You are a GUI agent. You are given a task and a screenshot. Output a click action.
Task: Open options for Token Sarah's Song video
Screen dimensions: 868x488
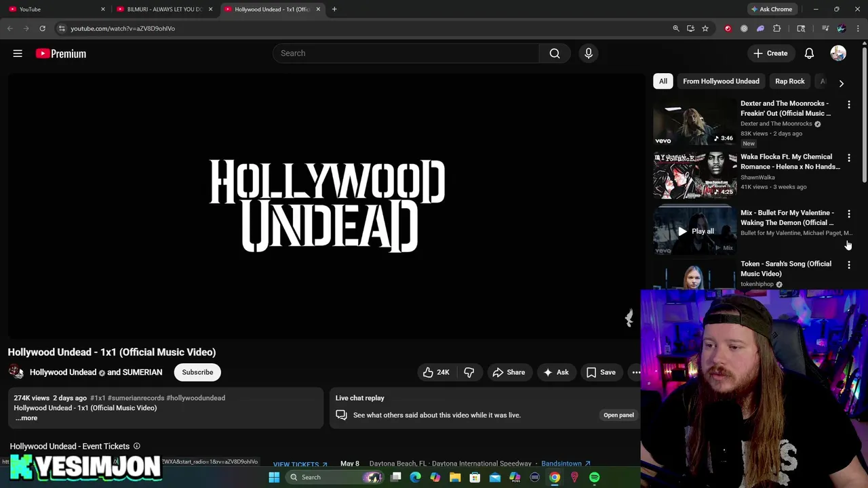tap(849, 265)
